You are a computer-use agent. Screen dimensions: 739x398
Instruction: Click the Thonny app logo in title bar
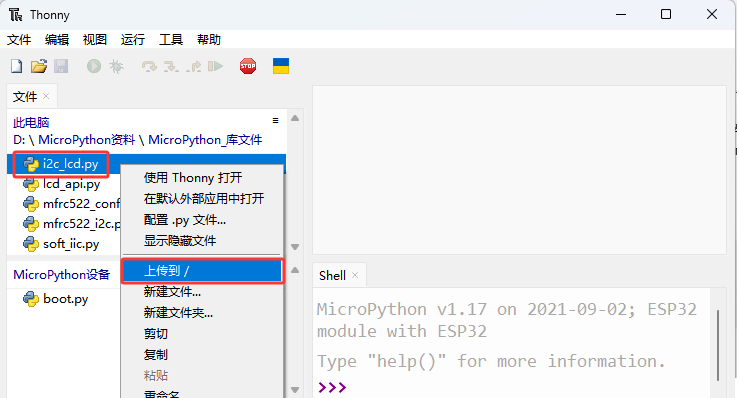coord(16,15)
